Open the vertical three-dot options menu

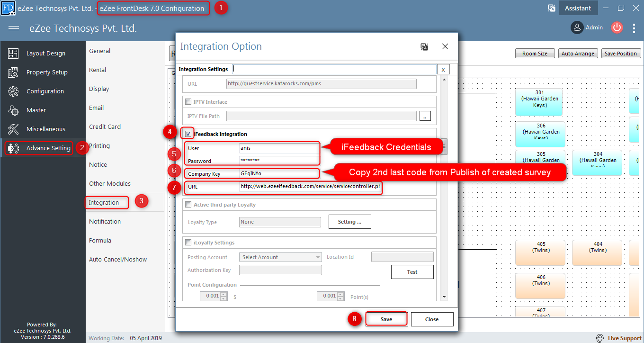[634, 28]
